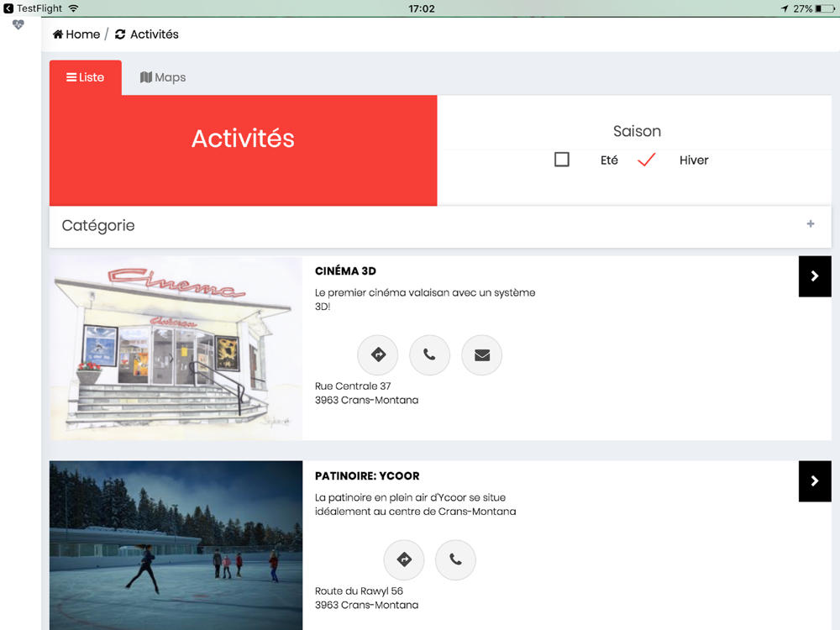Screen dimensions: 840x630
Task: Tap the red Activités header banner
Action: point(244,150)
